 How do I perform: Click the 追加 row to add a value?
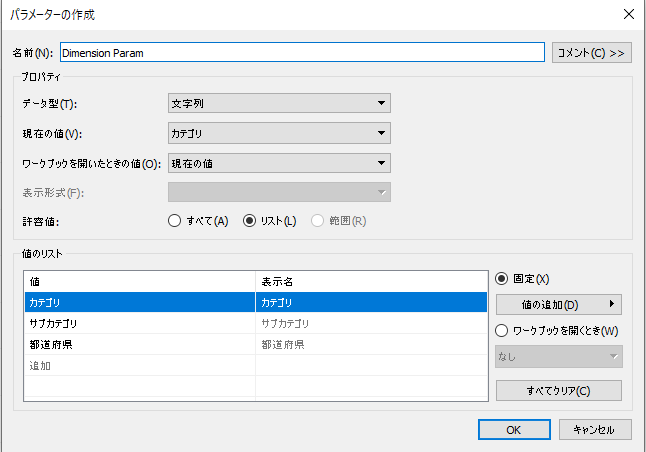[140, 366]
